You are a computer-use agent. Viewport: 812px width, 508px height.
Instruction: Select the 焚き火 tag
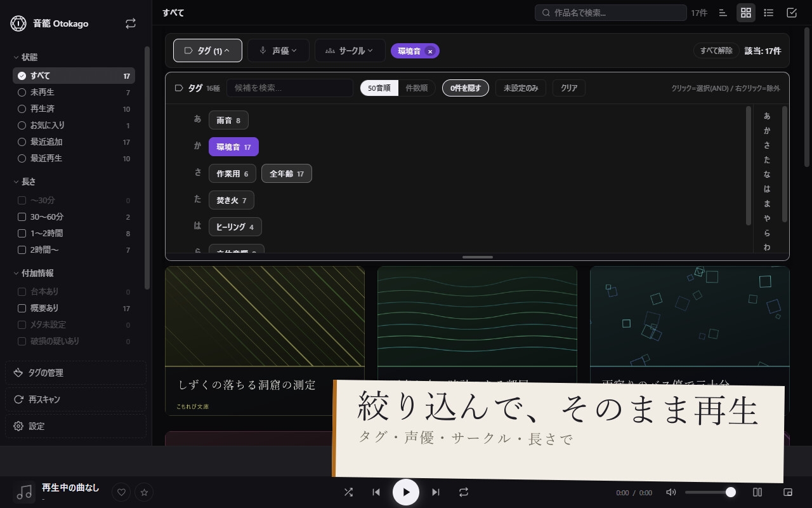pyautogui.click(x=232, y=200)
